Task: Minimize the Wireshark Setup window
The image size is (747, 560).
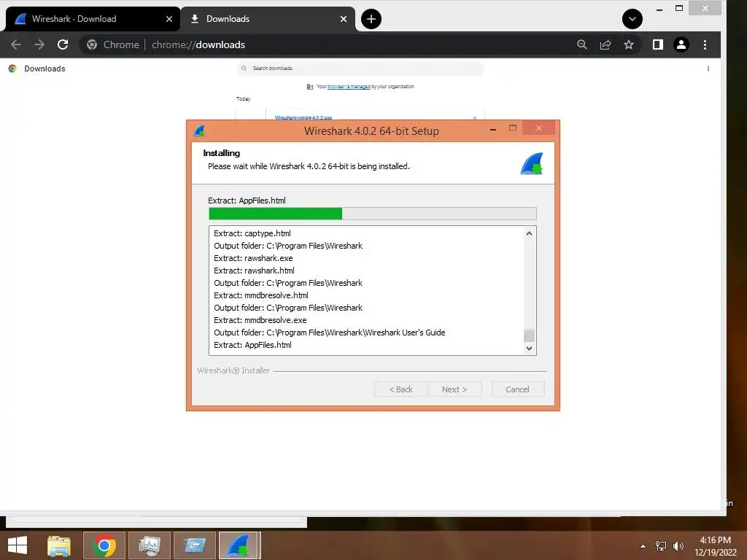Action: pyautogui.click(x=493, y=128)
